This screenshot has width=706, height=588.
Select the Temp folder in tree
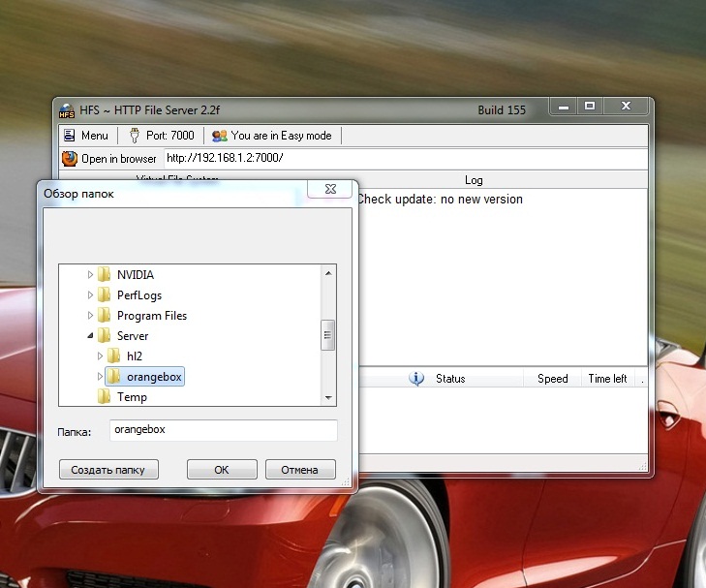point(132,397)
